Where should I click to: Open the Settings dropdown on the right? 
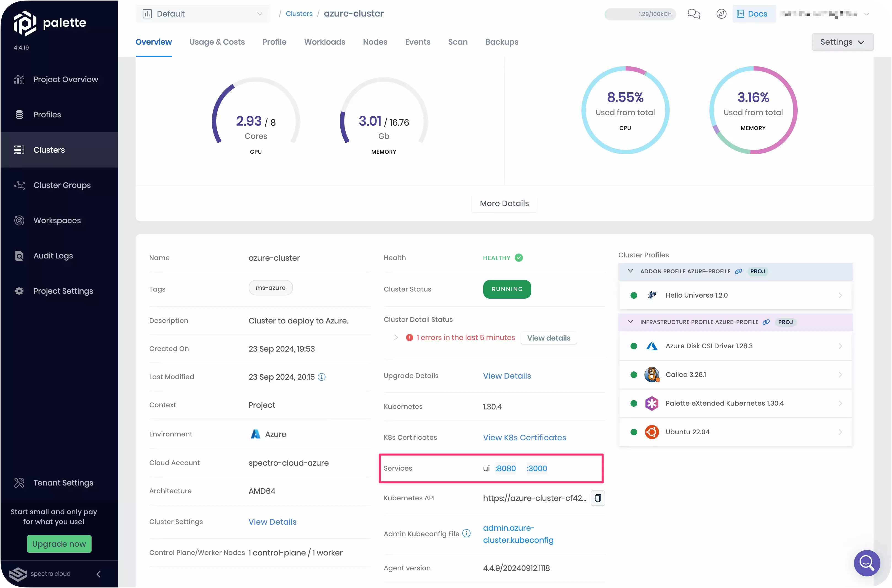[842, 42]
